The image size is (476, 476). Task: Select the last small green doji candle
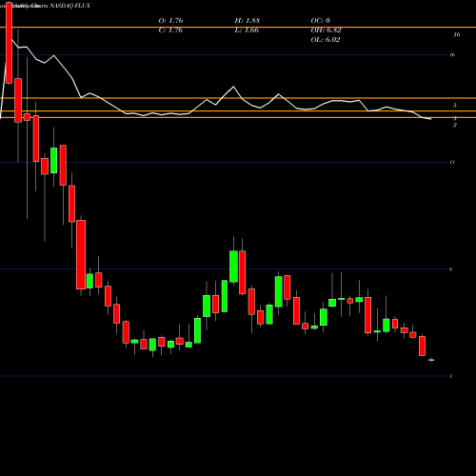click(x=431, y=360)
